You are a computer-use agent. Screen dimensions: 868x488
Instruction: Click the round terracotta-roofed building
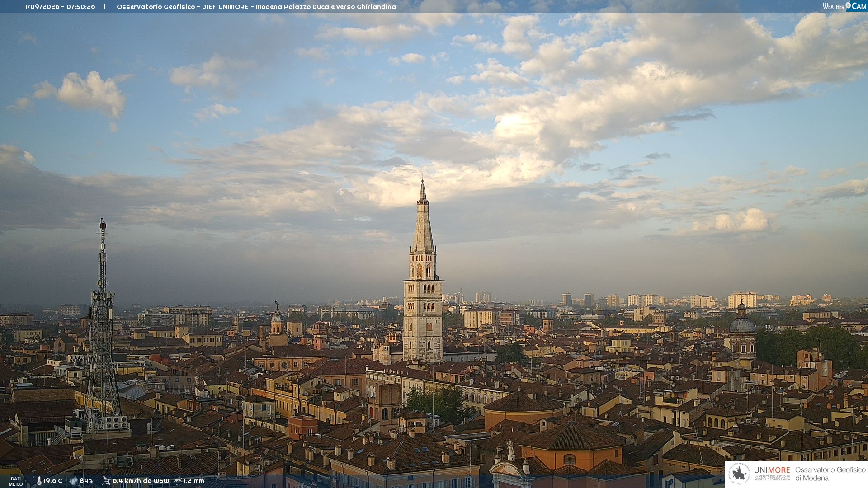coord(524,409)
